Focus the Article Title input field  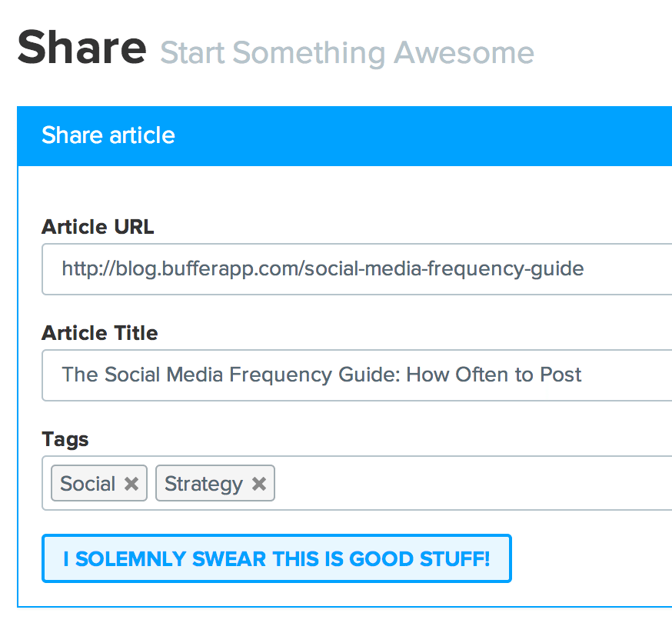357,375
